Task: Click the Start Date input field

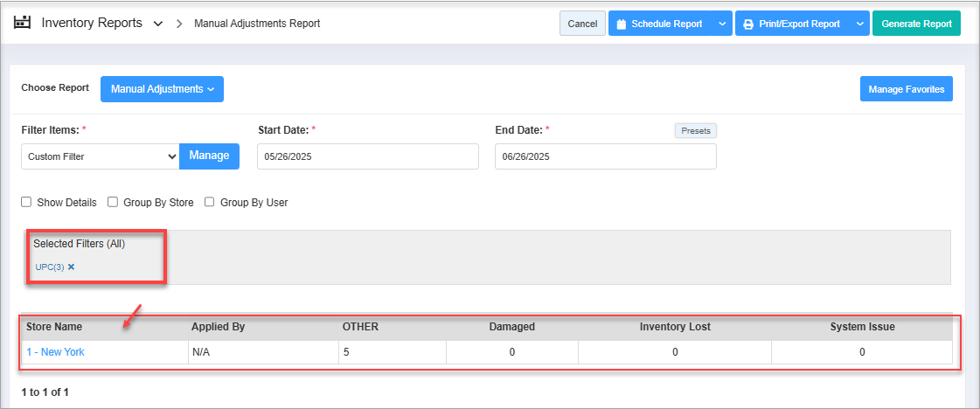Action: click(367, 156)
